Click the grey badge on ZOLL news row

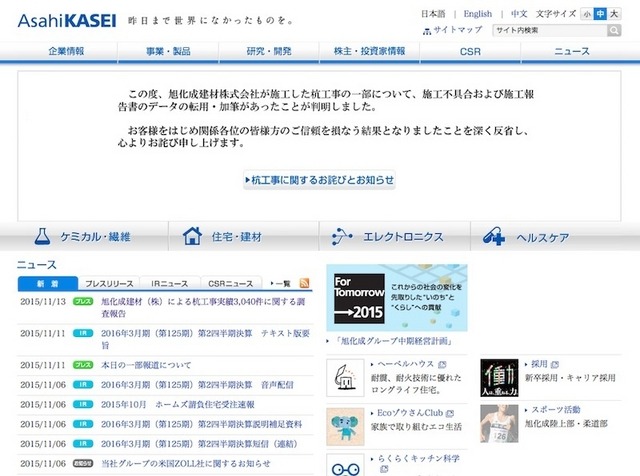pyautogui.click(x=83, y=463)
